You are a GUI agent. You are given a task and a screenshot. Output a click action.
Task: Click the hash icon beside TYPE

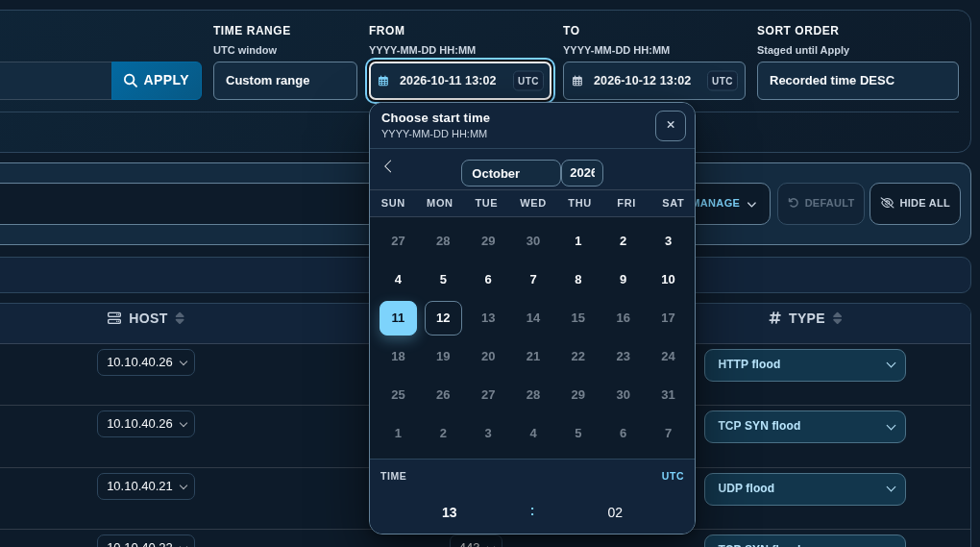click(775, 318)
